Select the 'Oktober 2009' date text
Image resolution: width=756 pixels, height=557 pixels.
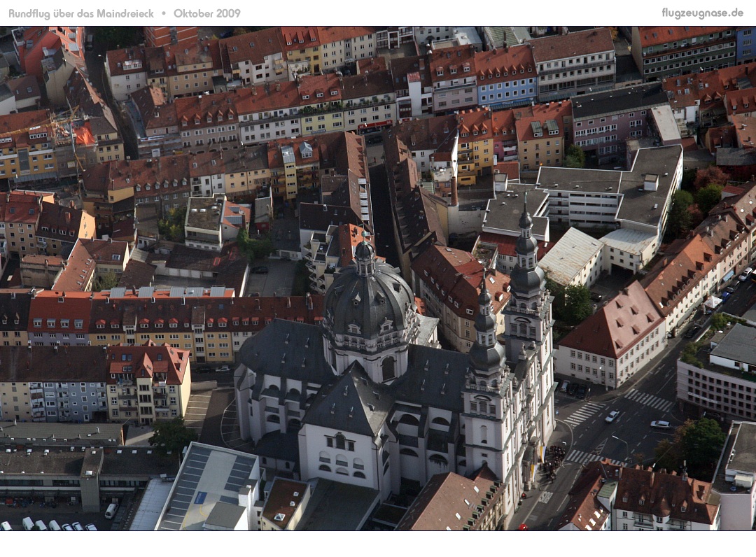[x=206, y=13]
